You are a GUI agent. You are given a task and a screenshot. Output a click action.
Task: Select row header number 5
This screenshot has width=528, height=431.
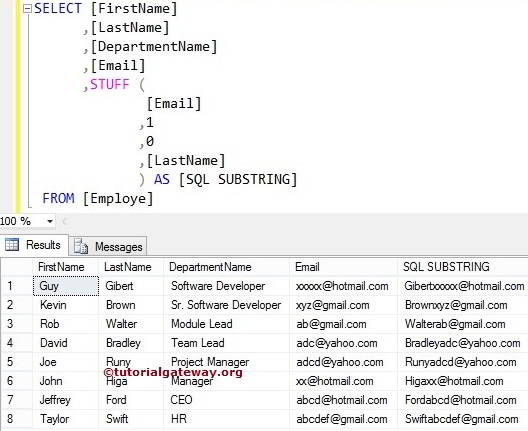point(17,362)
